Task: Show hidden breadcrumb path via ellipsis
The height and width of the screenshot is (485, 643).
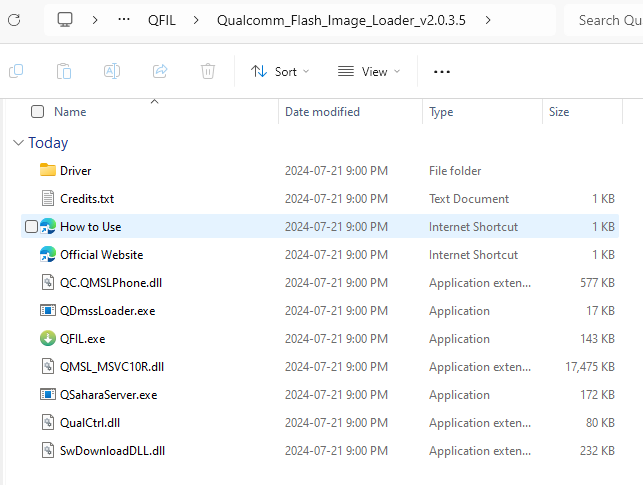Action: pos(124,19)
